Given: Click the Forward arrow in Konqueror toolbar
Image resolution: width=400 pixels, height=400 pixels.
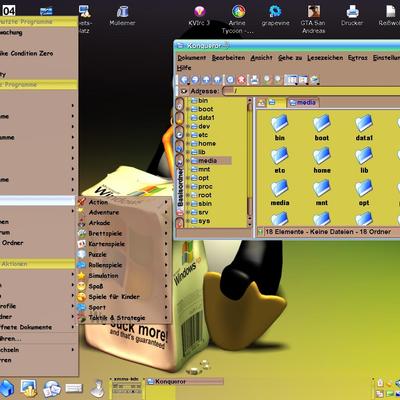Looking at the screenshot, I should (195, 80).
